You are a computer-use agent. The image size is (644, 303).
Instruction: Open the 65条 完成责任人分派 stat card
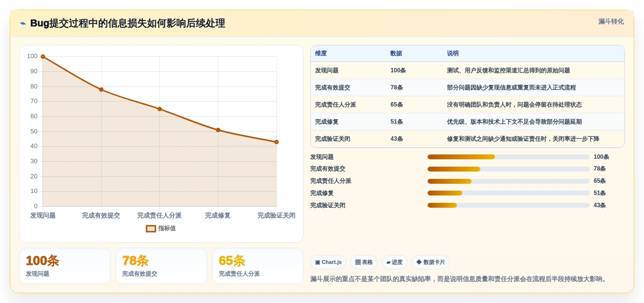click(258, 266)
